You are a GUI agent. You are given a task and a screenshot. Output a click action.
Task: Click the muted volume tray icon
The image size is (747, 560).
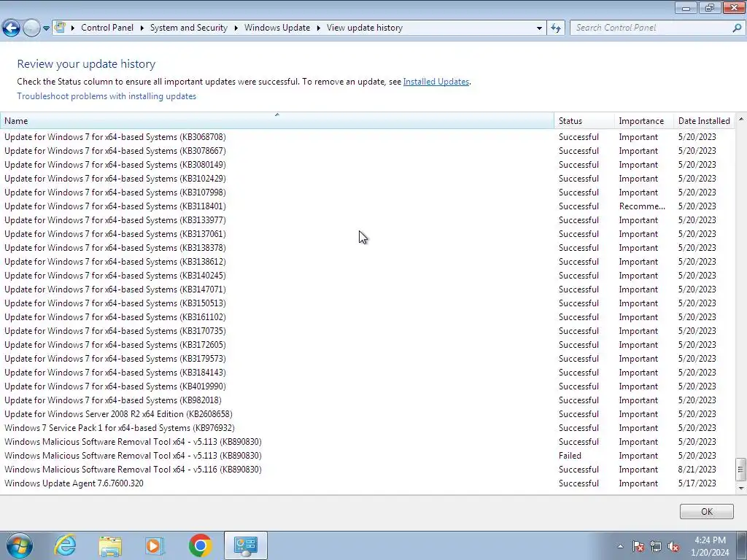coord(673,546)
